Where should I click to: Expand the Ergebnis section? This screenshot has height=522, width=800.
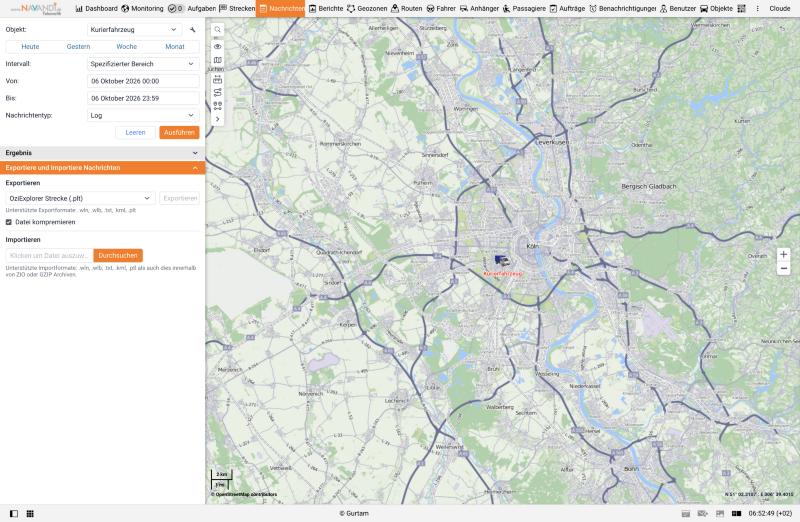pyautogui.click(x=103, y=153)
